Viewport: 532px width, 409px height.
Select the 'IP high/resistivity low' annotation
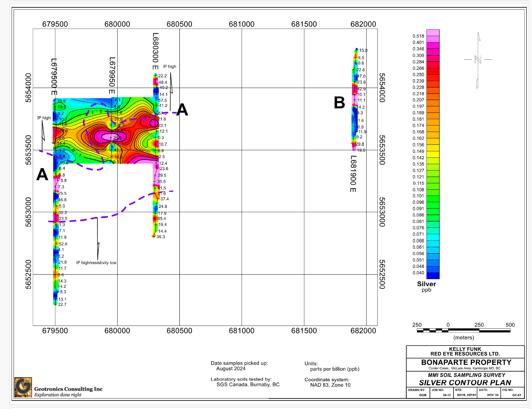96,263
